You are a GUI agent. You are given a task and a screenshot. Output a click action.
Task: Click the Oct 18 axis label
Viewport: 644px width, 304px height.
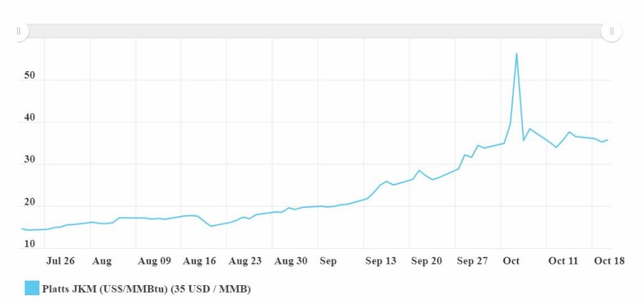click(609, 261)
